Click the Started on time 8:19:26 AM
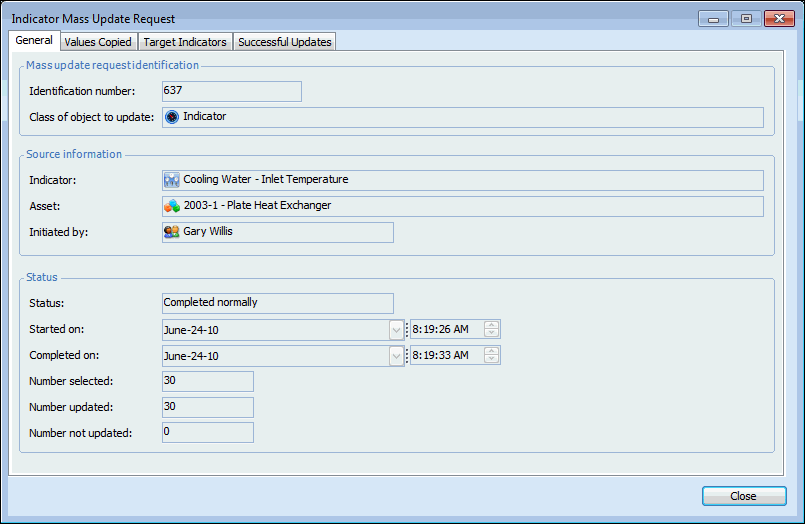 pyautogui.click(x=440, y=329)
